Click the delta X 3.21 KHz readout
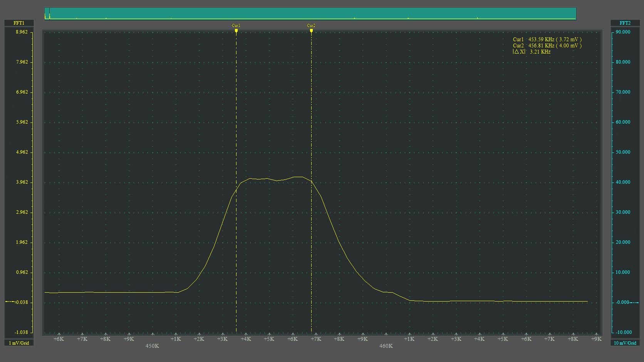Viewport: 644px width, 362px height. (532, 52)
